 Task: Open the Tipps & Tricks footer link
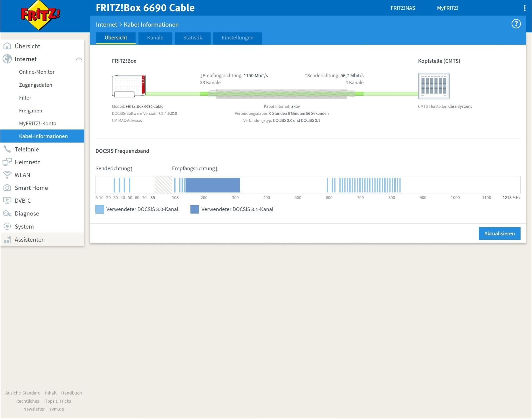[x=57, y=401]
